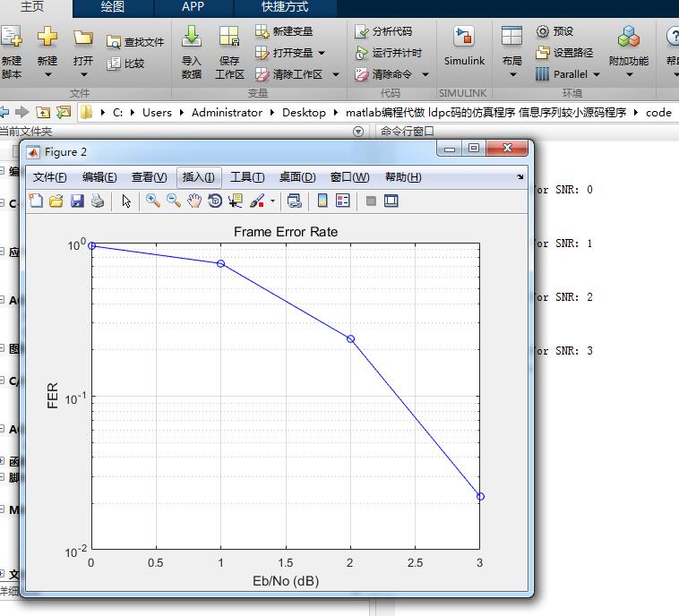Toggle Zoom In tool in Figure 2
This screenshot has height=616, width=679.
(152, 201)
